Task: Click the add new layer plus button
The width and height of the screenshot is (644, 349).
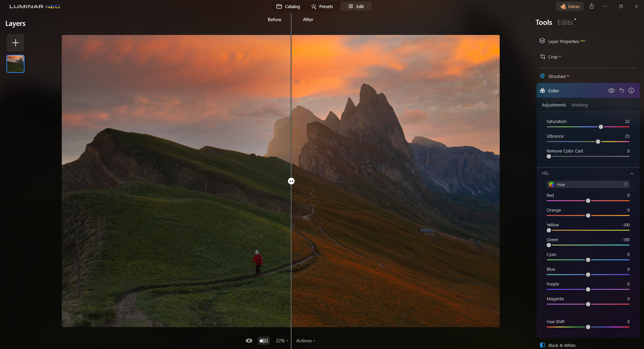Action: [15, 43]
